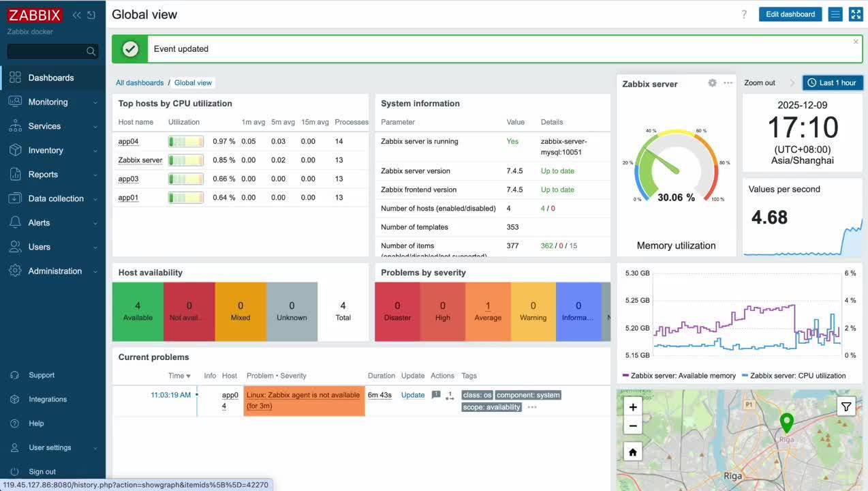Enter kiosk mode via fullscreen icon

(855, 14)
